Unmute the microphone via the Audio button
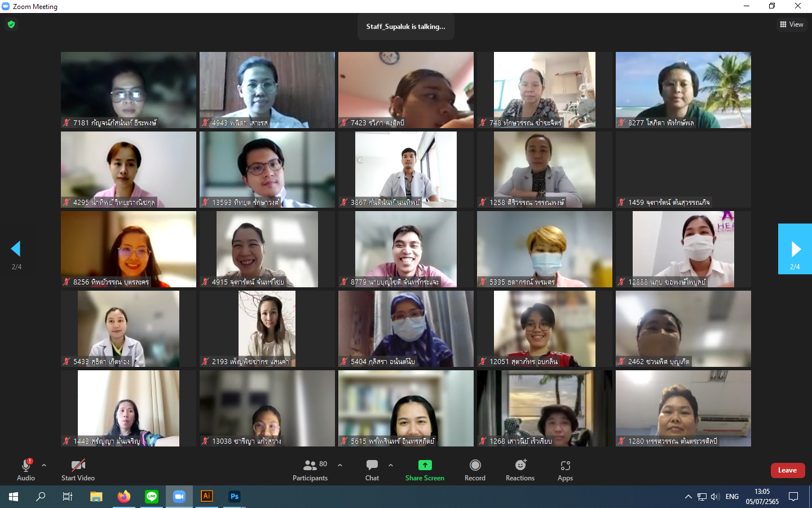The height and width of the screenshot is (508, 812). tap(26, 470)
